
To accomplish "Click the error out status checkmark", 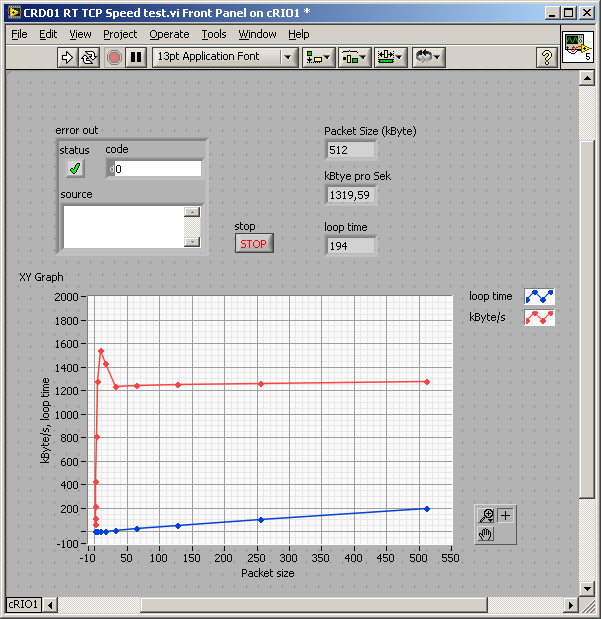I will 75,169.
